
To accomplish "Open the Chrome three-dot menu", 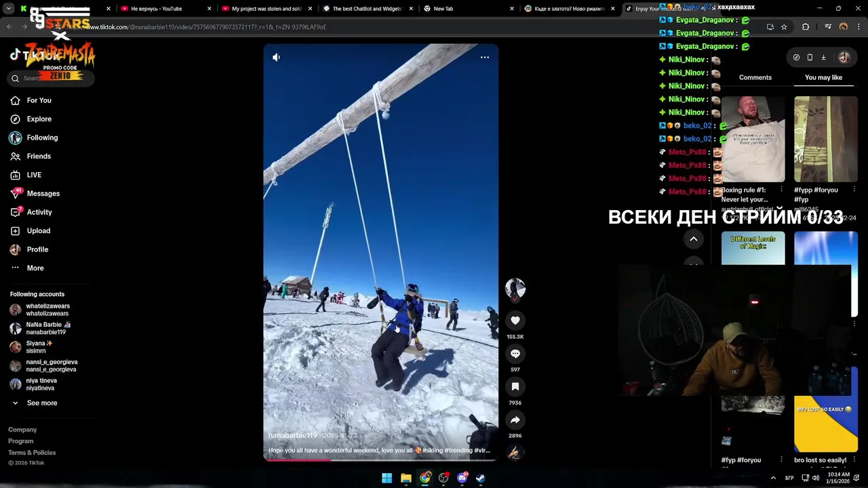I will pyautogui.click(x=858, y=27).
